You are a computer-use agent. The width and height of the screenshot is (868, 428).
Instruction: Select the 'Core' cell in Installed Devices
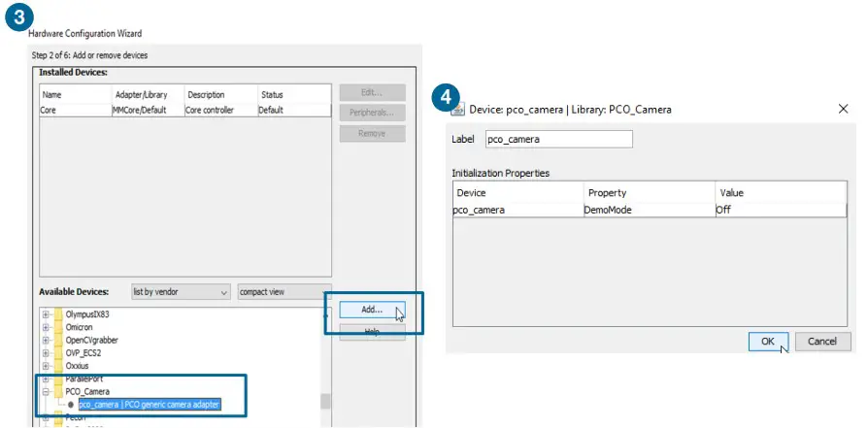76,110
